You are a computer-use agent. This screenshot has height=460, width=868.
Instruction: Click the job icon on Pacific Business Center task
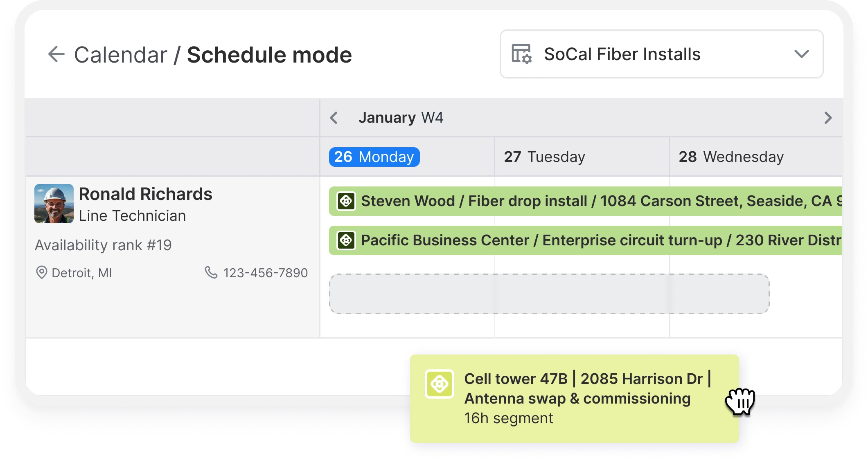click(x=346, y=240)
